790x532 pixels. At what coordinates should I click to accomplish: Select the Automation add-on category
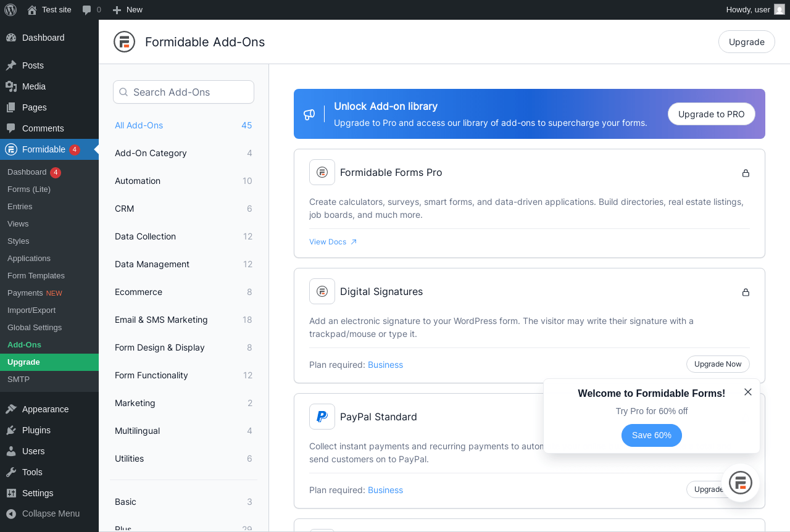[138, 181]
